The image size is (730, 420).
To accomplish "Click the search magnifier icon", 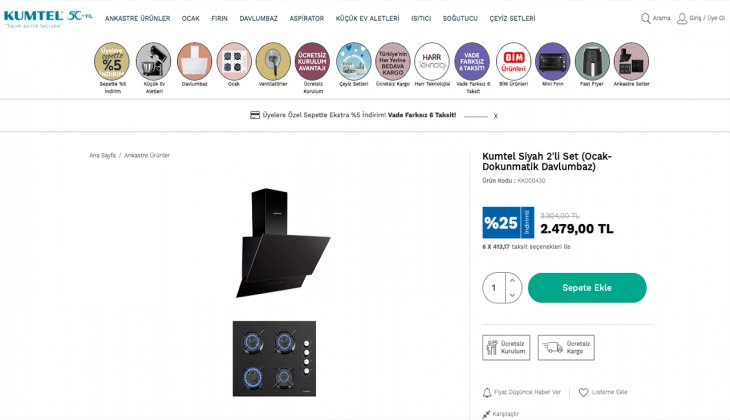I will tap(646, 18).
